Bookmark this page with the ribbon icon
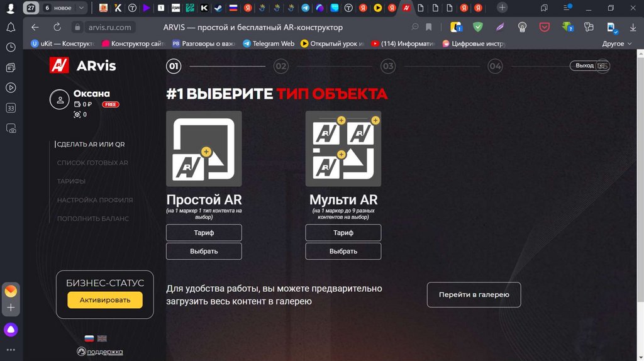This screenshot has height=361, width=644. click(x=429, y=27)
